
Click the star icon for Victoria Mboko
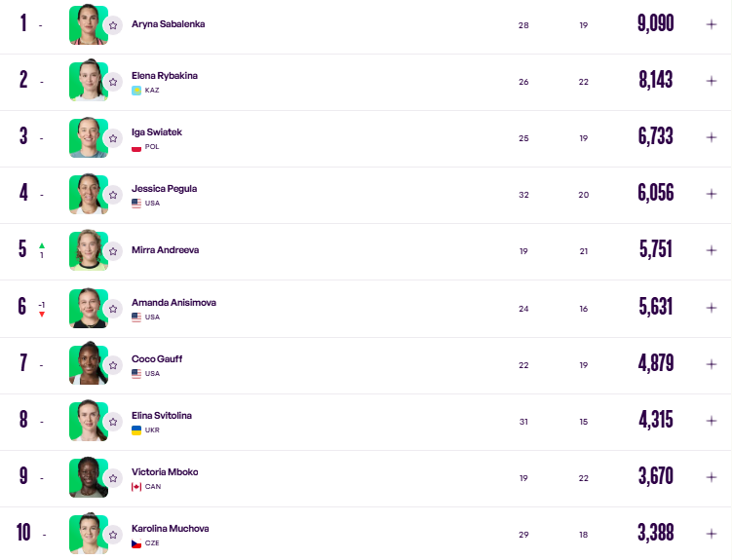(113, 478)
